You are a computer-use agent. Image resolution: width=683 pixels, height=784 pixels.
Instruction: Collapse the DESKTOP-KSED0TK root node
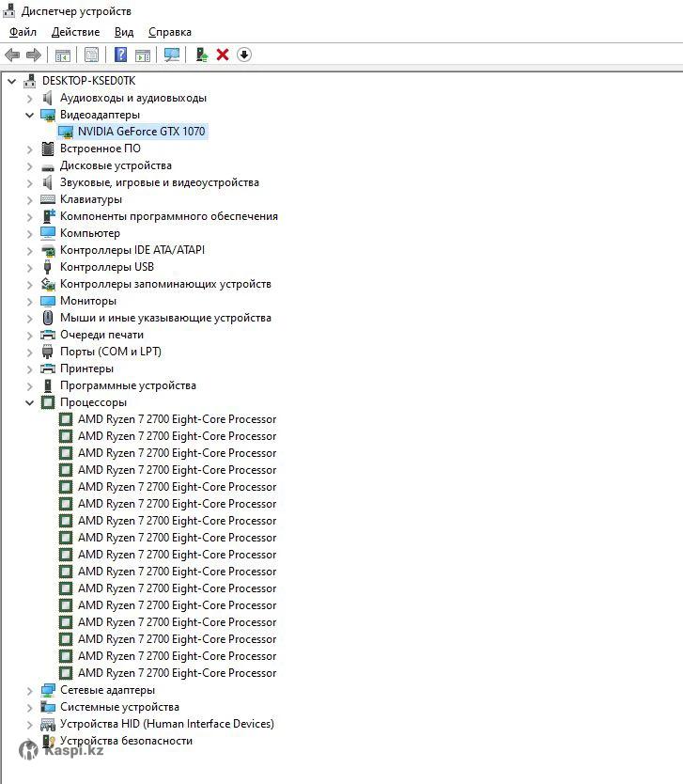(x=12, y=81)
